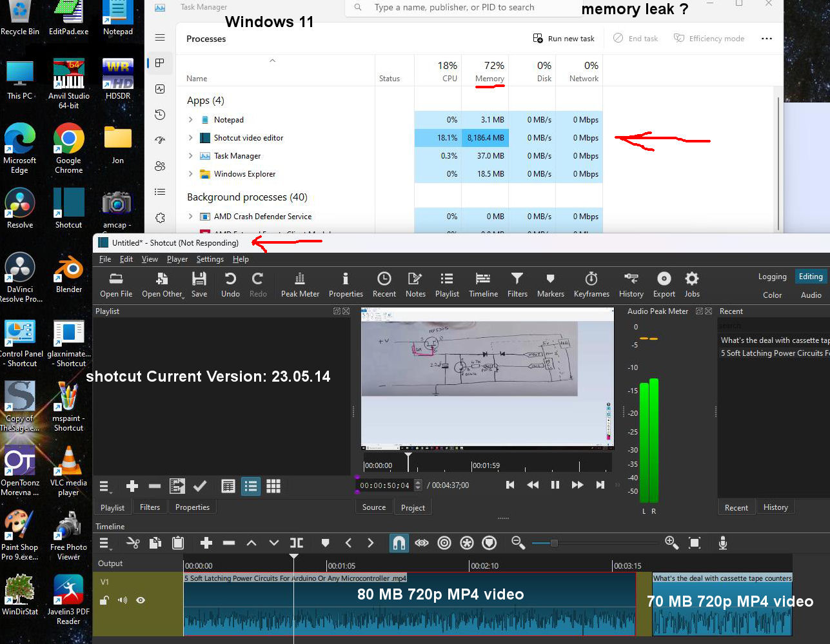Toggle ripple all tracks asterisk icon
This screenshot has width=830, height=644.
tap(467, 543)
